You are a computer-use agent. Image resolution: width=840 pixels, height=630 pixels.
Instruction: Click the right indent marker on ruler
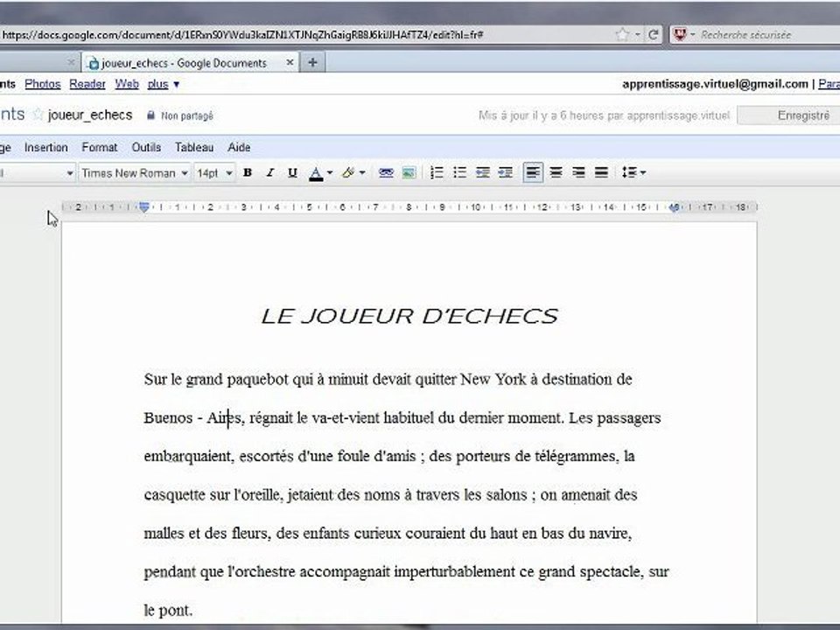tap(675, 208)
